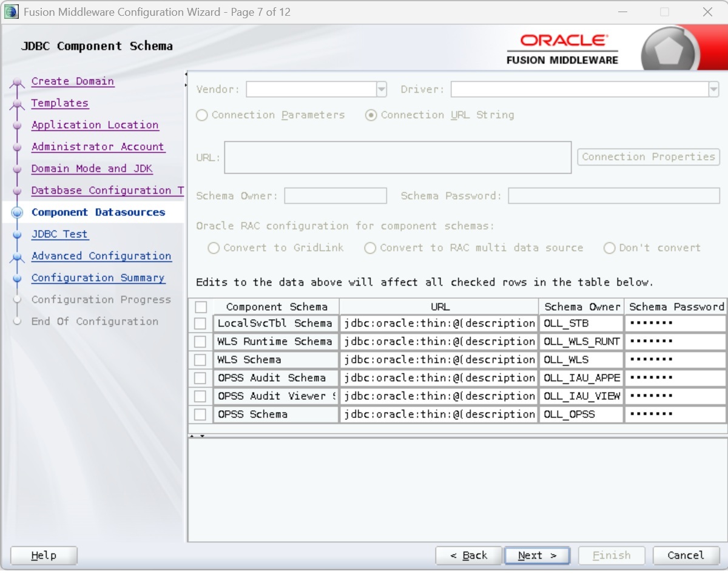
Task: Select the WLS Runtime Schema name cell
Action: click(x=276, y=342)
